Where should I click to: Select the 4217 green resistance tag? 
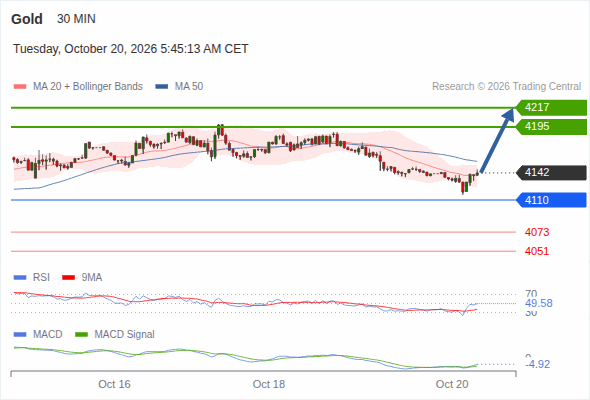tap(551, 108)
